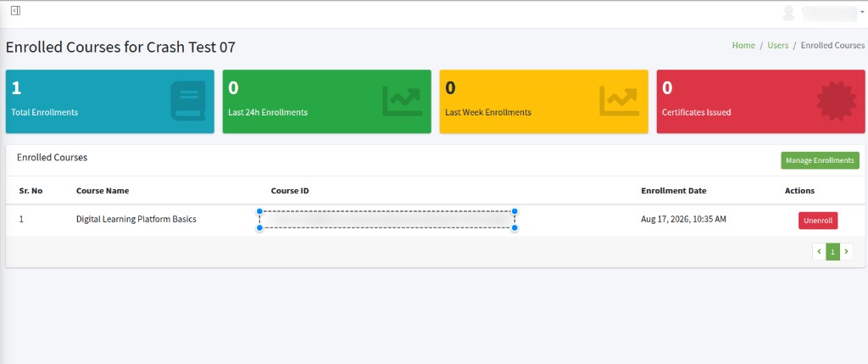Go to previous page arrow
The width and height of the screenshot is (868, 364).
point(819,251)
